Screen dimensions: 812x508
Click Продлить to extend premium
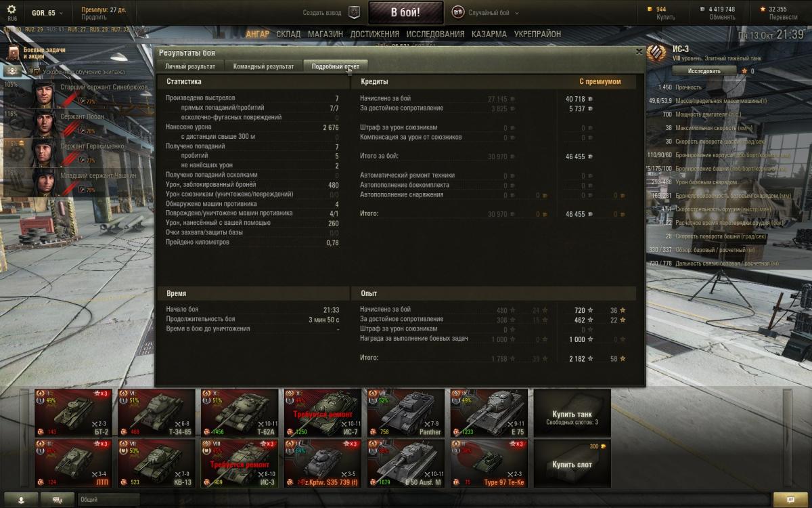pyautogui.click(x=94, y=18)
